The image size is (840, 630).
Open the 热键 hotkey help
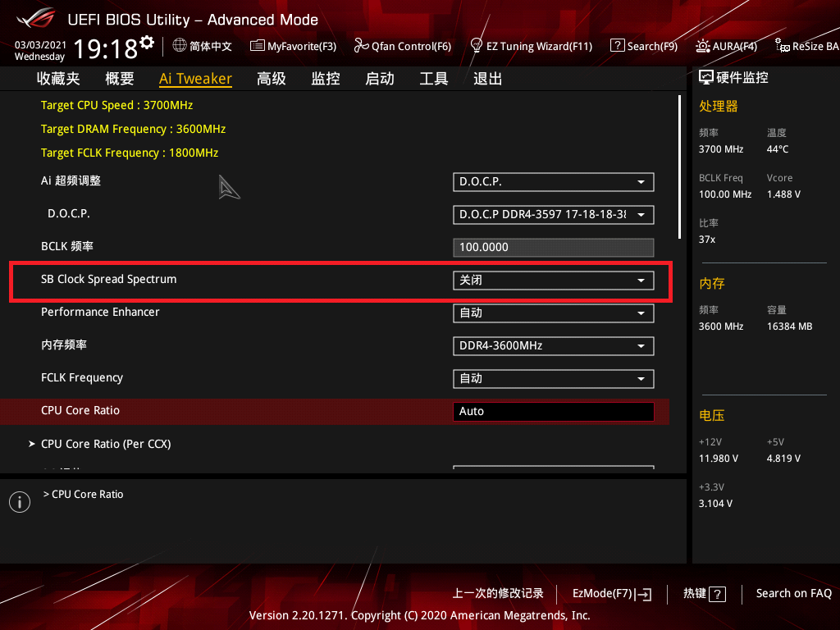[703, 593]
